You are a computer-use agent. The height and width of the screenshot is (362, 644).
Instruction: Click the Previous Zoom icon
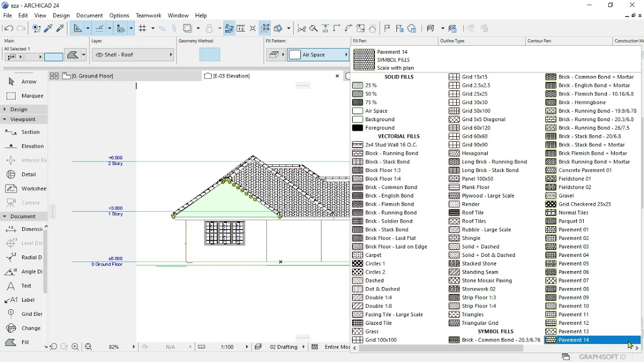[x=53, y=347]
